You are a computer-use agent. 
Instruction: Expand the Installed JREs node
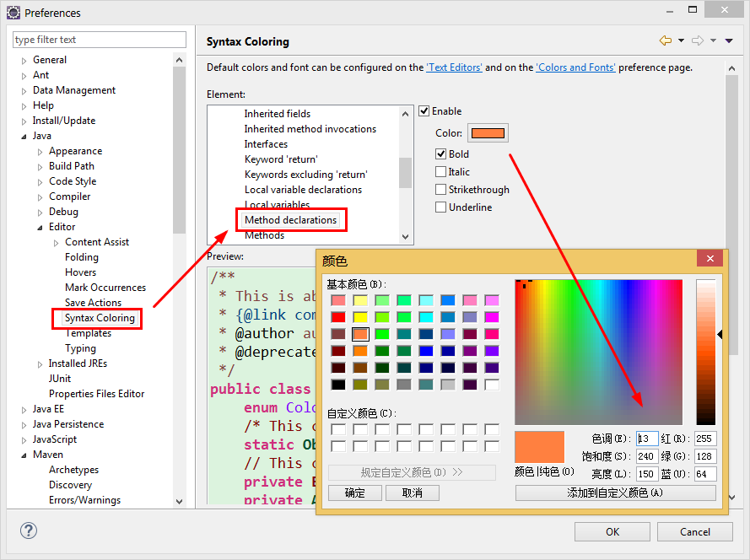click(40, 364)
